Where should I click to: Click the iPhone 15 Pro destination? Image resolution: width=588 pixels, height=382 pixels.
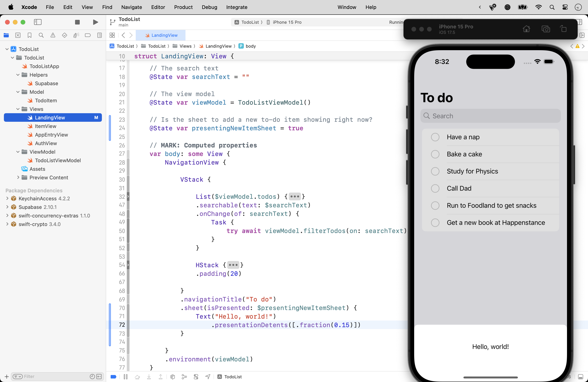click(x=287, y=22)
